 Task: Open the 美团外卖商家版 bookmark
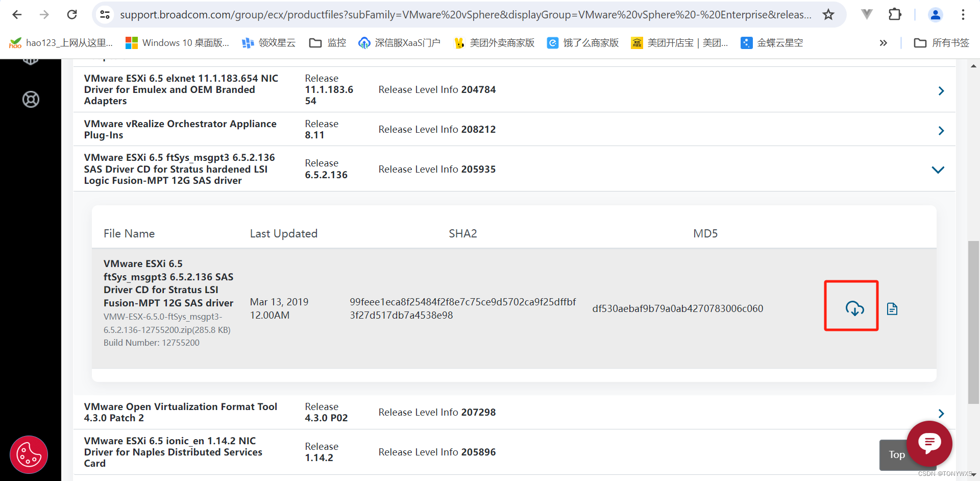point(494,43)
